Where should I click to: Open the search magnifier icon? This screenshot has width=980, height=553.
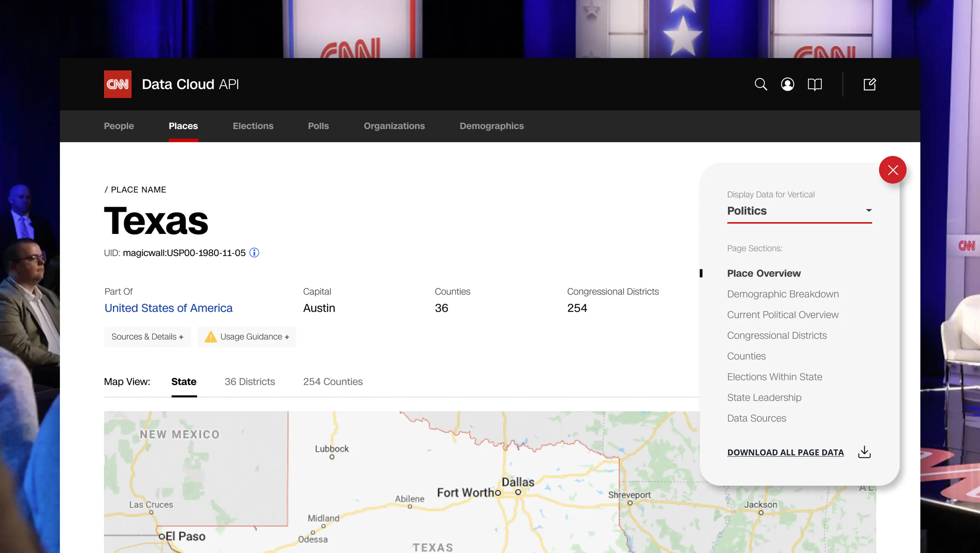[761, 84]
